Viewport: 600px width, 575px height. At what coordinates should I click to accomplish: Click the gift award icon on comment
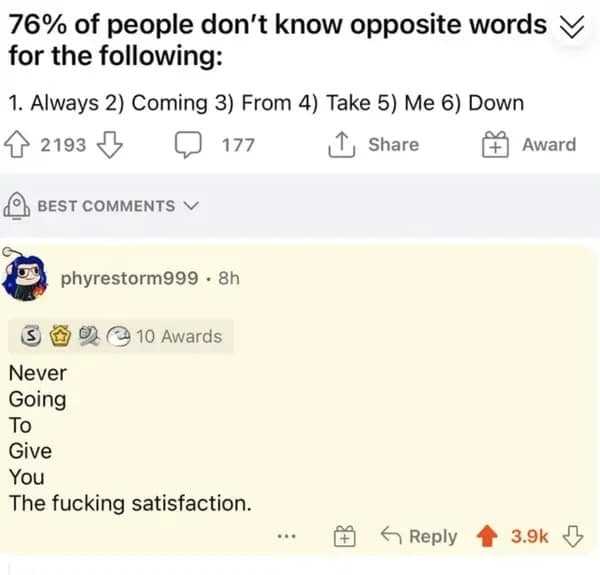coord(343,537)
